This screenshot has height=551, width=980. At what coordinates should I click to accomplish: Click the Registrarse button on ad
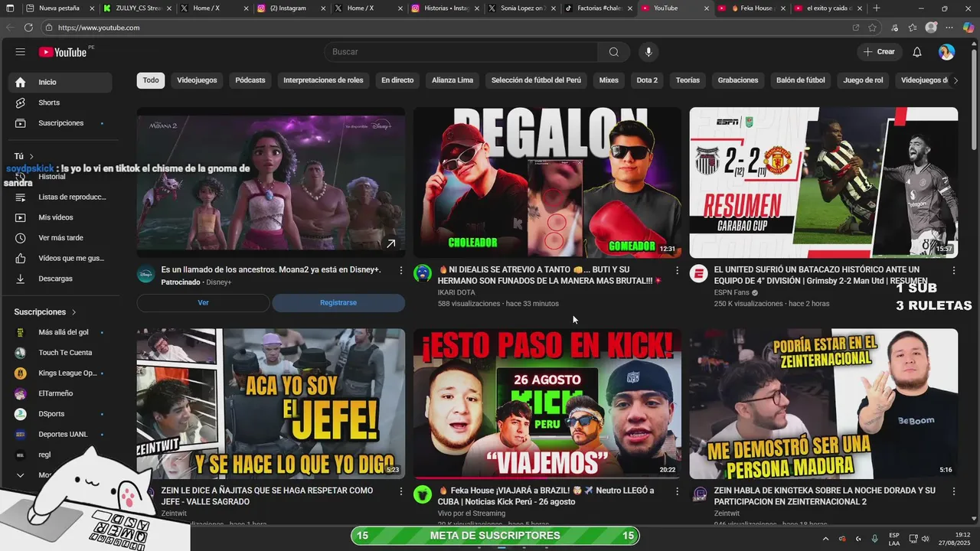338,303
